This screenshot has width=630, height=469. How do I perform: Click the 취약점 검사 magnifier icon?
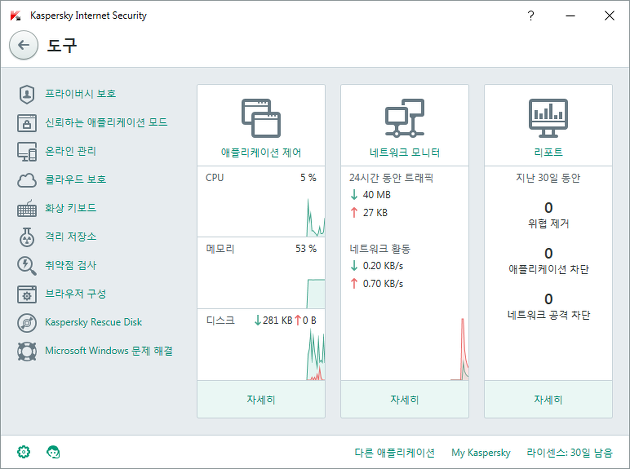click(x=27, y=266)
